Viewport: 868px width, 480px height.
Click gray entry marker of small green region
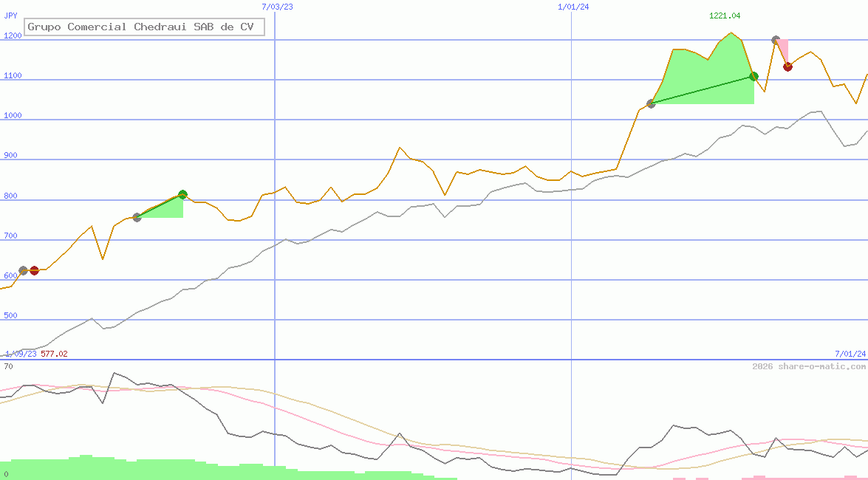[x=137, y=217]
